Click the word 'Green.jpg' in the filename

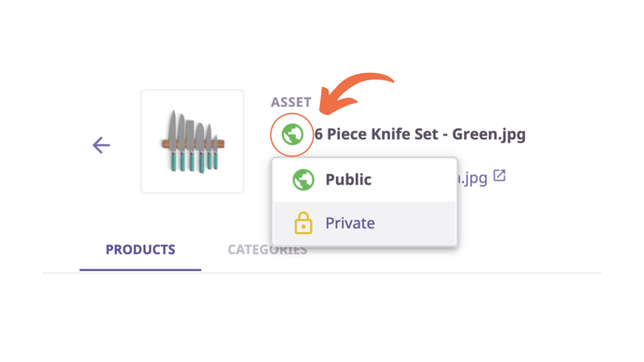[489, 135]
